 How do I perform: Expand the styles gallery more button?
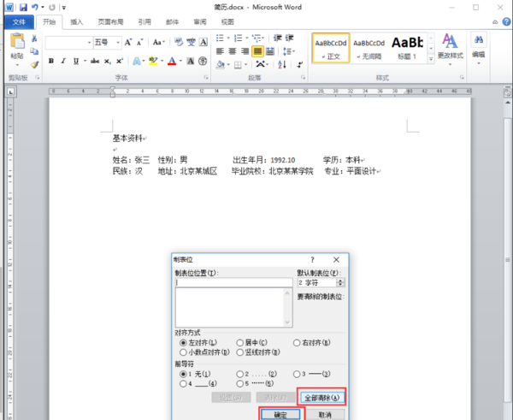(x=431, y=59)
